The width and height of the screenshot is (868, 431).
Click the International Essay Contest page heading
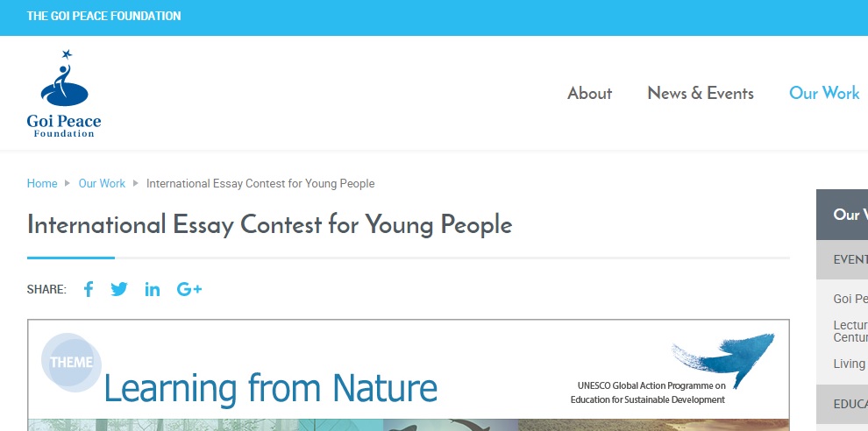[269, 225]
